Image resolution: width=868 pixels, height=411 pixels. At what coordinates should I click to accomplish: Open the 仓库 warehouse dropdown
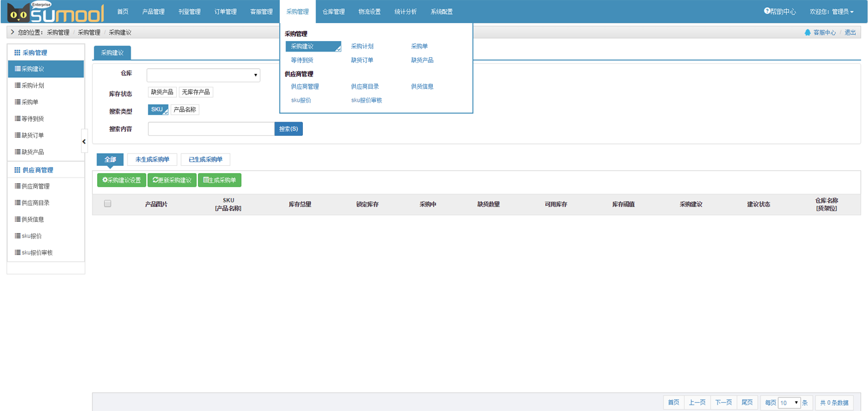tap(203, 75)
